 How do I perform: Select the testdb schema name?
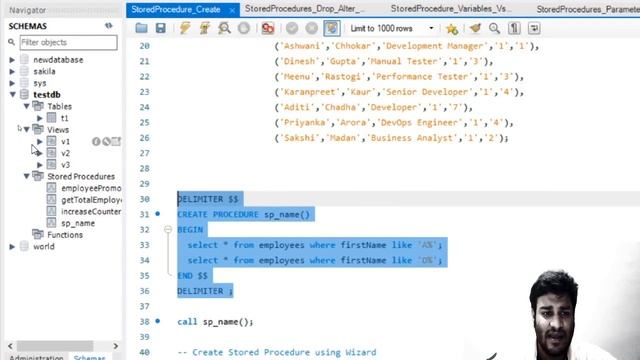click(x=47, y=95)
